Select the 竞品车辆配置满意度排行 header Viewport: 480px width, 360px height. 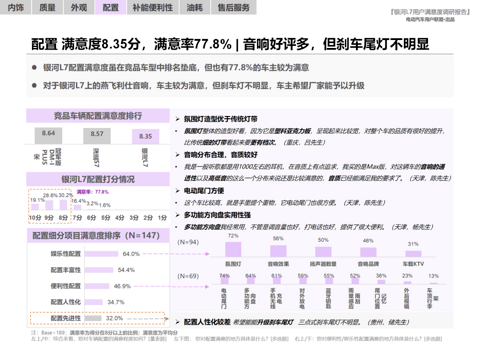click(x=98, y=116)
